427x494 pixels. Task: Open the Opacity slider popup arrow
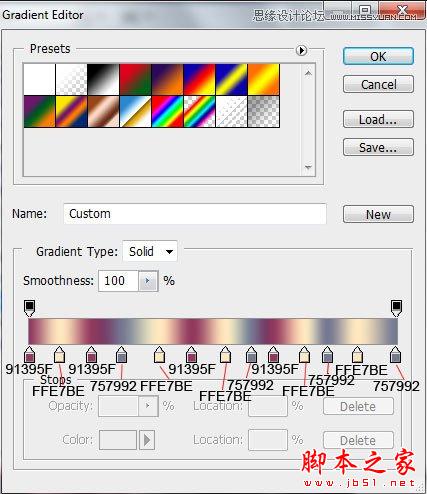148,406
